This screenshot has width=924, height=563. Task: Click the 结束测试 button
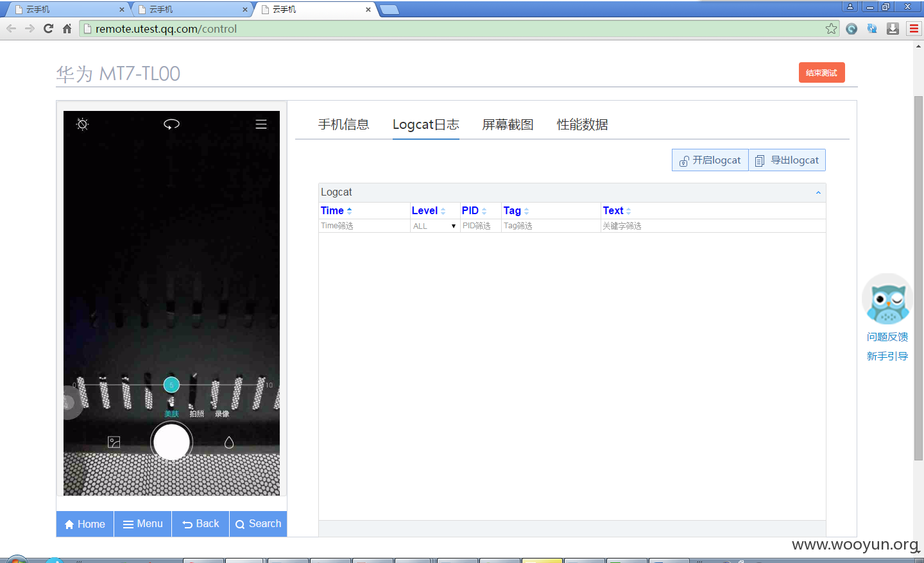pos(821,72)
